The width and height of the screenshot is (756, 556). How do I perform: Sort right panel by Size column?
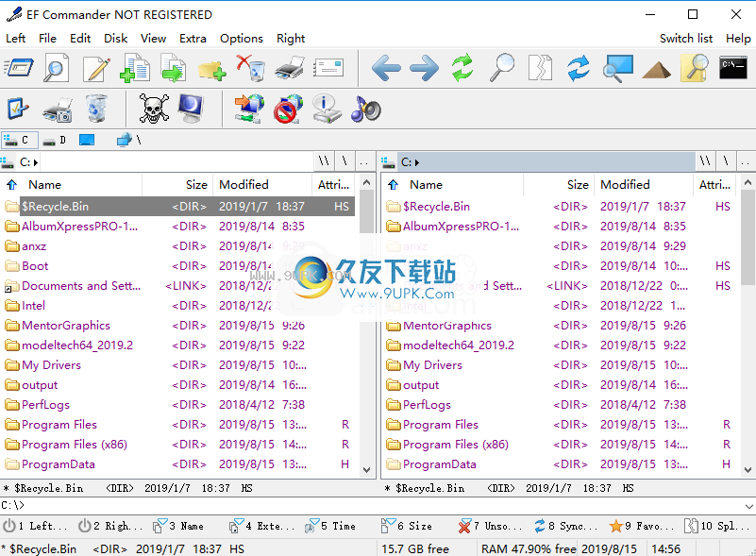pyautogui.click(x=560, y=185)
